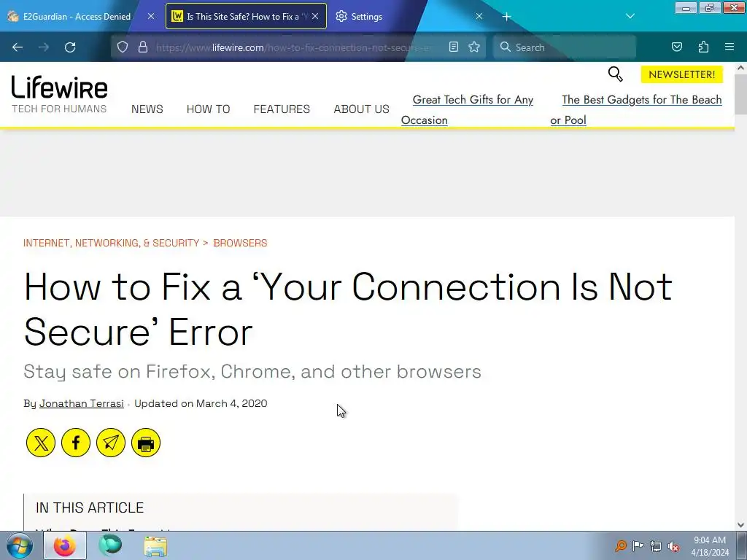Open the NEWS menu

(147, 109)
